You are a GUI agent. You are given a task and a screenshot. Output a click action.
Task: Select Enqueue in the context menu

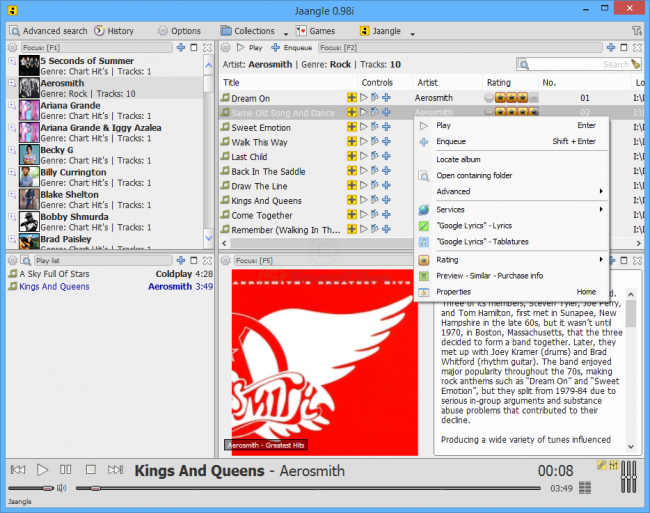click(x=512, y=142)
